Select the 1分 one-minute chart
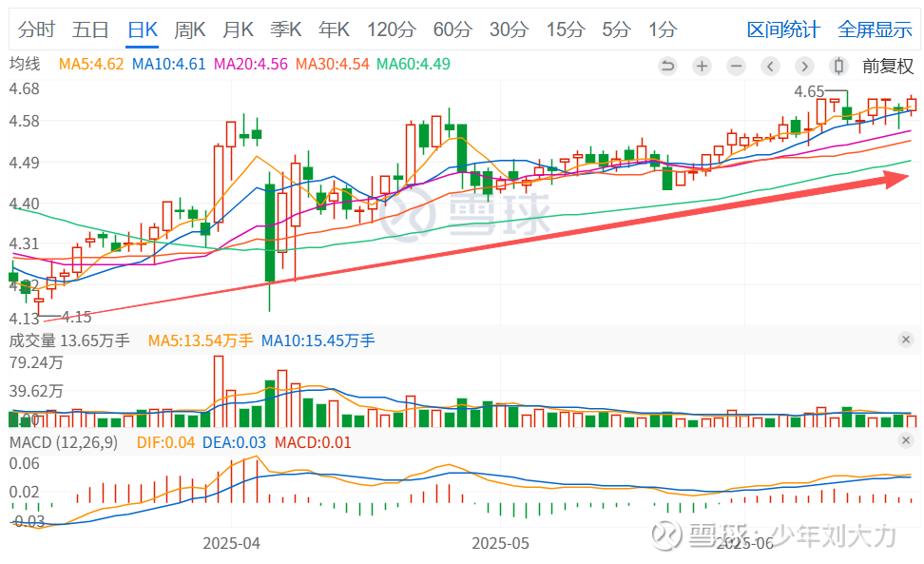Screen dimensions: 924x564 click(x=663, y=29)
